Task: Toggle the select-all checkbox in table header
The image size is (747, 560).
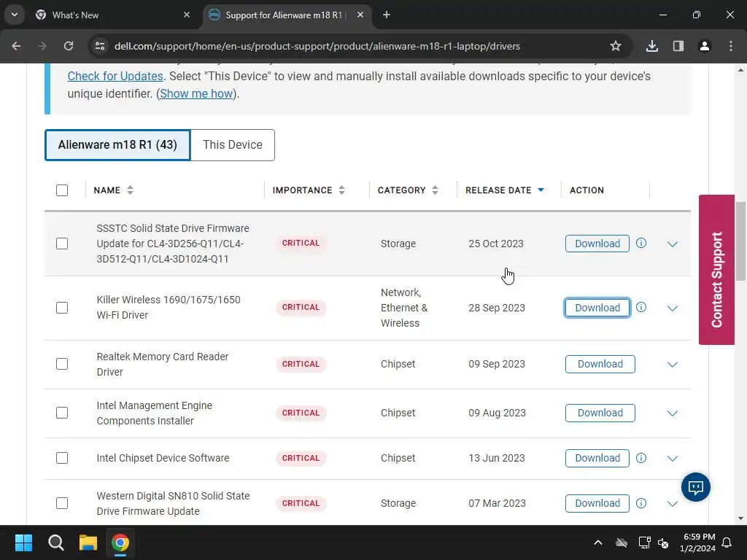Action: point(62,190)
